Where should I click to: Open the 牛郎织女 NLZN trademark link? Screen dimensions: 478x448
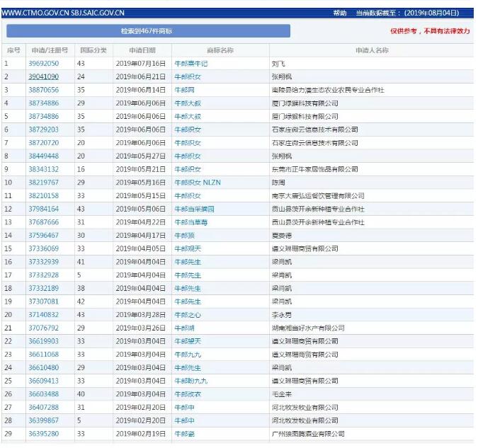click(x=198, y=183)
